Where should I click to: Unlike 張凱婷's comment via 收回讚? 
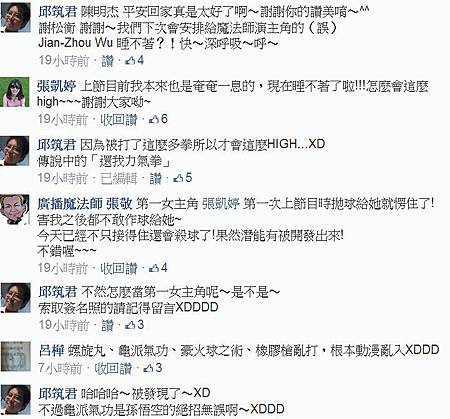click(x=119, y=119)
